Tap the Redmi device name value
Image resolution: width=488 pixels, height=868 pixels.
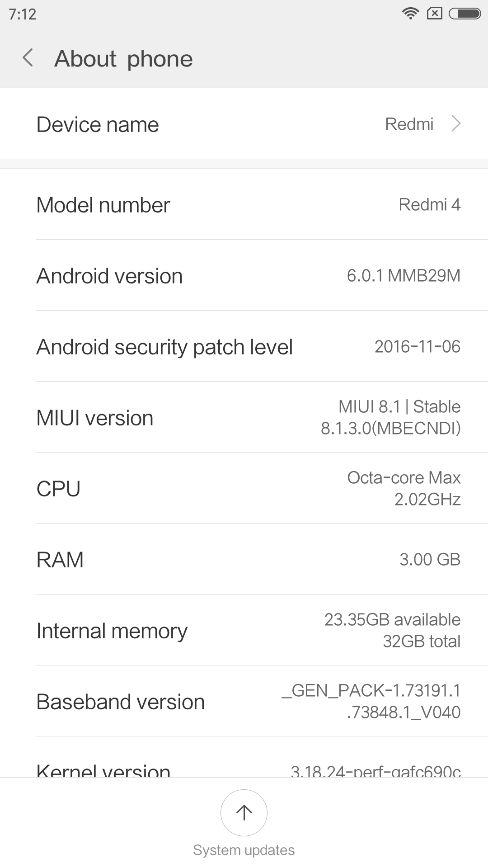point(409,124)
